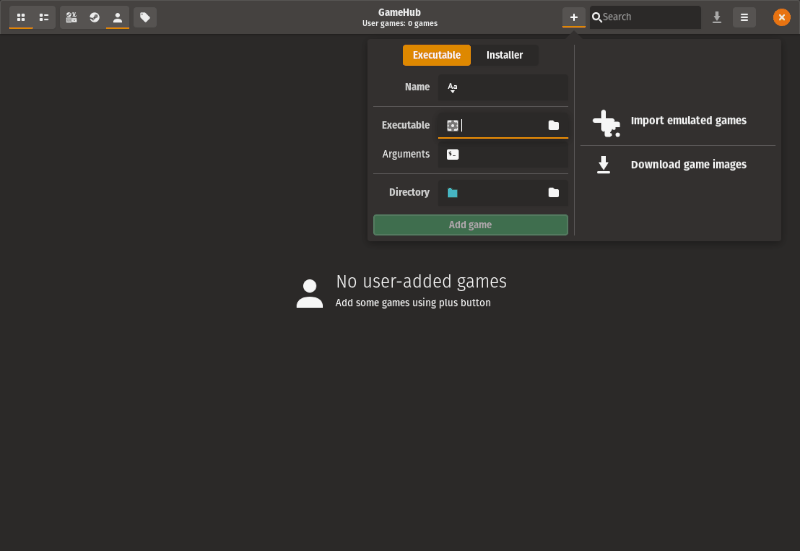This screenshot has height=551, width=800.
Task: Toggle the user-added games filter
Action: [117, 17]
